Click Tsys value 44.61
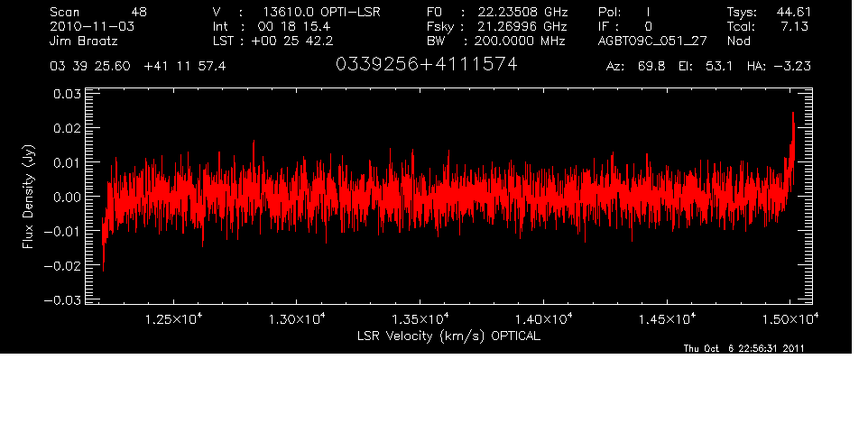Image resolution: width=868 pixels, height=442 pixels. coord(793,12)
